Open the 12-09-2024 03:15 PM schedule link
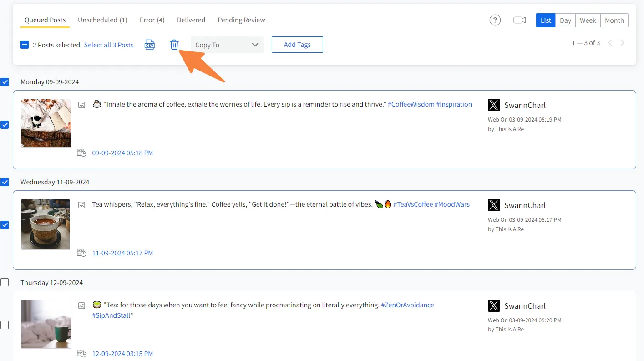The image size is (644, 361). (x=122, y=354)
